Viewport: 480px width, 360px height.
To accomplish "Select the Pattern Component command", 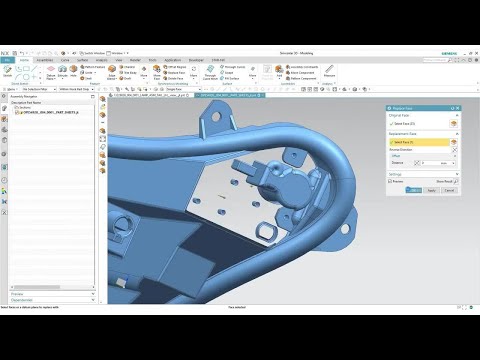I will [x=301, y=78].
